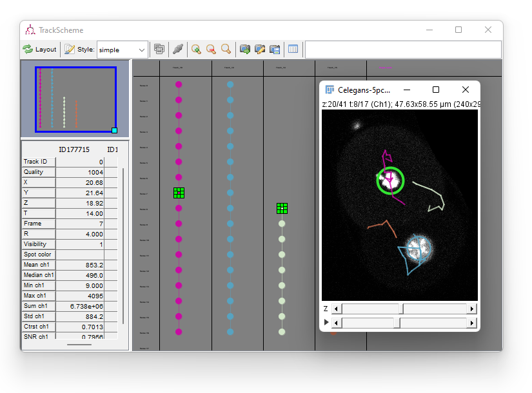Toggle the style edit pencil icon
532x393 pixels.
(69, 50)
